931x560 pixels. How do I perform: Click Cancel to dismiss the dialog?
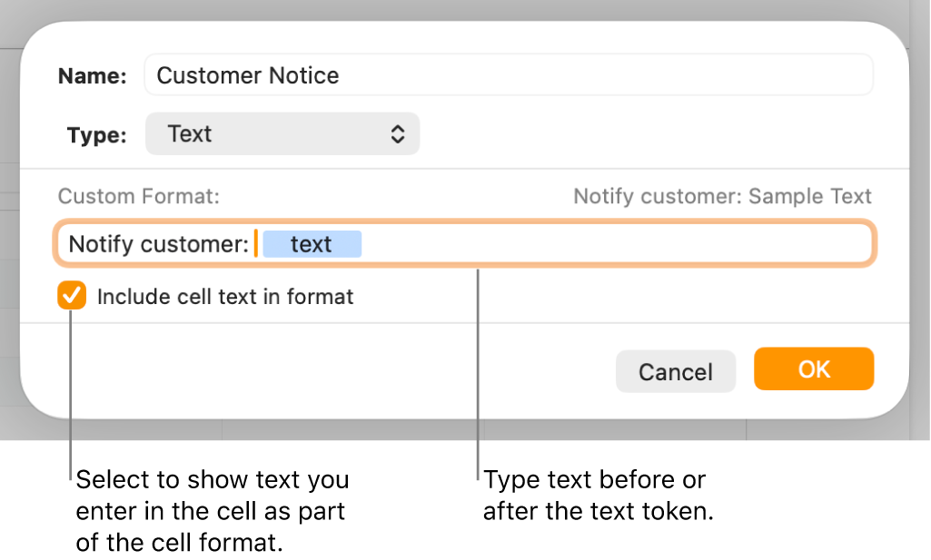pos(675,371)
